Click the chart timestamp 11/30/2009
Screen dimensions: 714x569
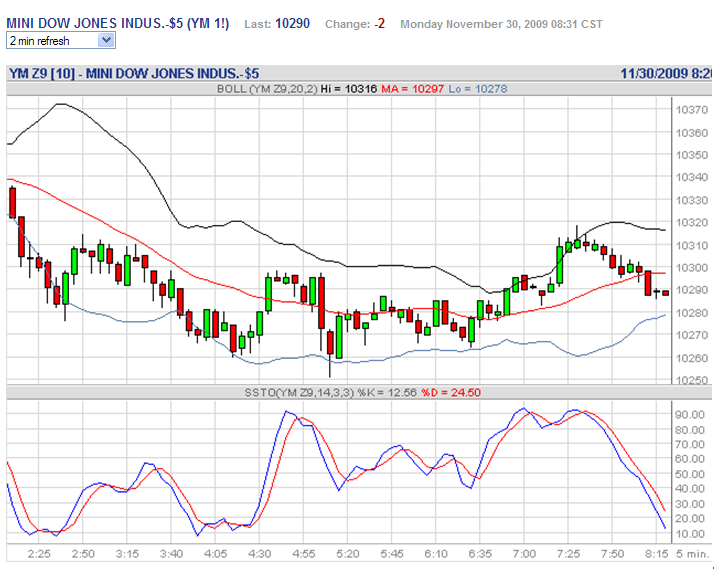click(x=653, y=73)
